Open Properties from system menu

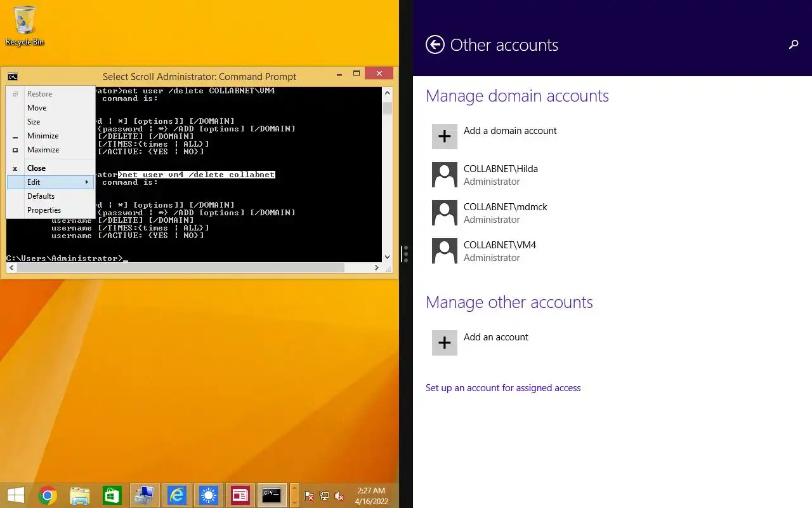click(x=51, y=210)
